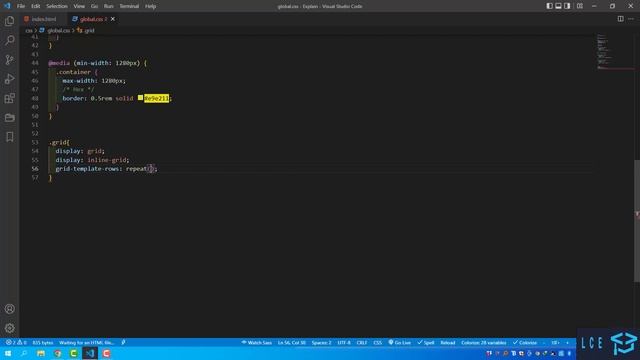Click the editor vertical scrollbar
This screenshot has height=360, width=640.
tap(637, 220)
